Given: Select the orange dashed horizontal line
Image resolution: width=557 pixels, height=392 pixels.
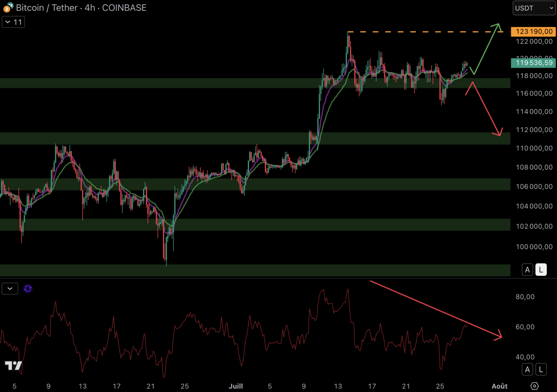Looking at the screenshot, I should (x=417, y=32).
